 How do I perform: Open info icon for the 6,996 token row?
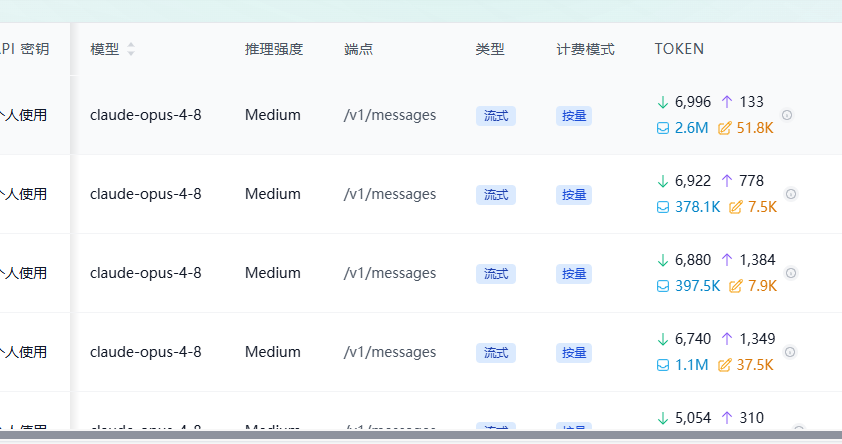[787, 115]
